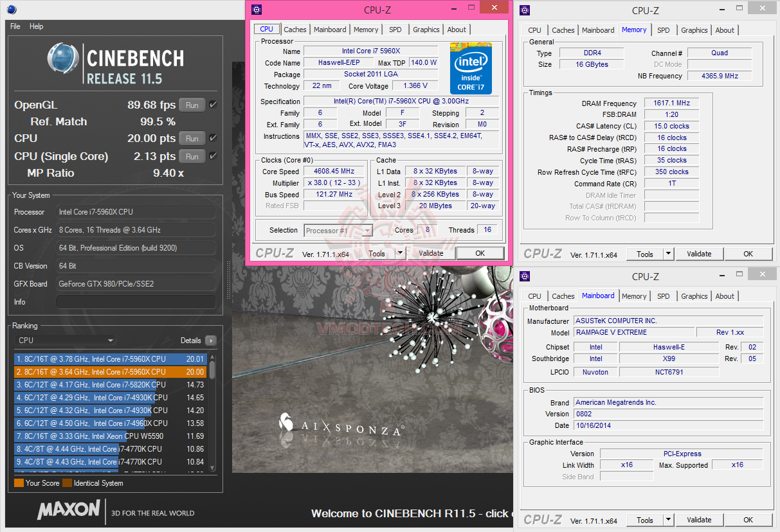
Task: Open Tools dropdown arrow in Memory CPU-Z window
Action: point(668,254)
